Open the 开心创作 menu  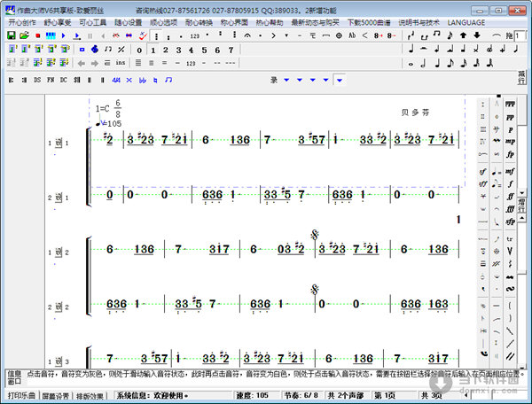click(24, 22)
